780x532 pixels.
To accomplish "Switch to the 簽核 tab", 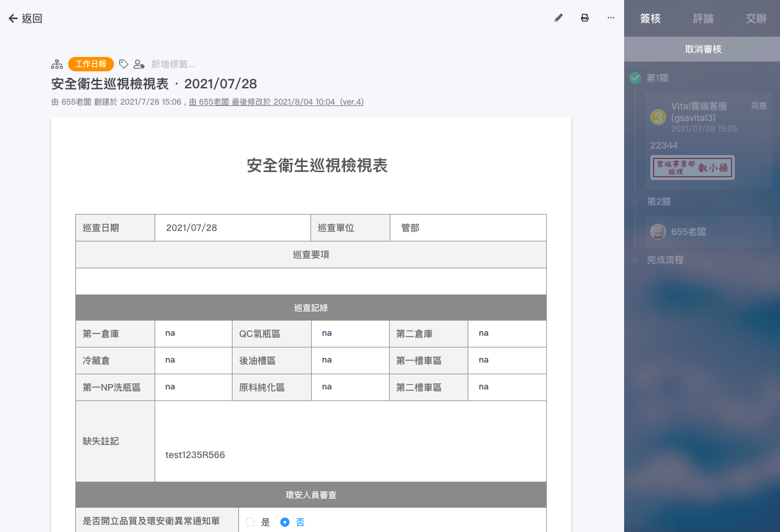I will coord(650,18).
